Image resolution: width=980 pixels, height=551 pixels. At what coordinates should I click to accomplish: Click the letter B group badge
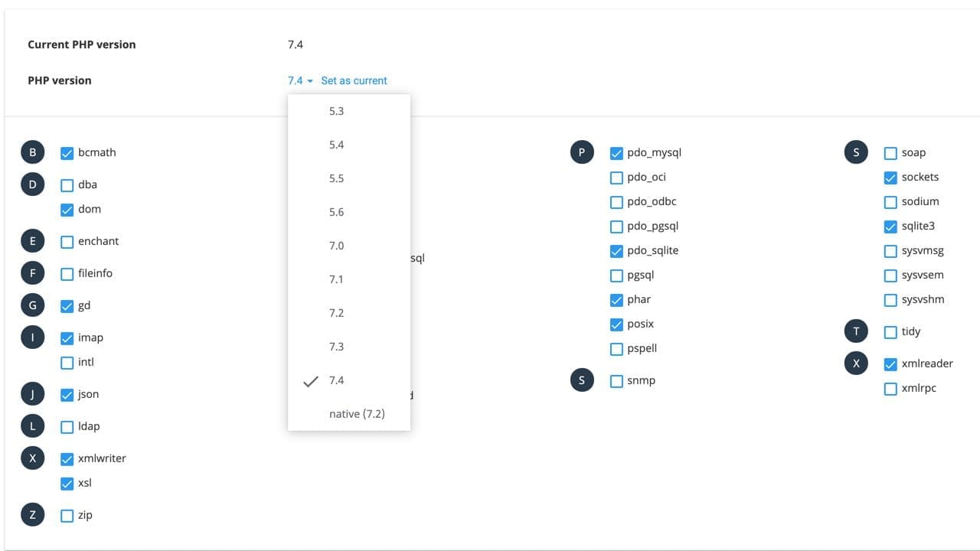32,152
